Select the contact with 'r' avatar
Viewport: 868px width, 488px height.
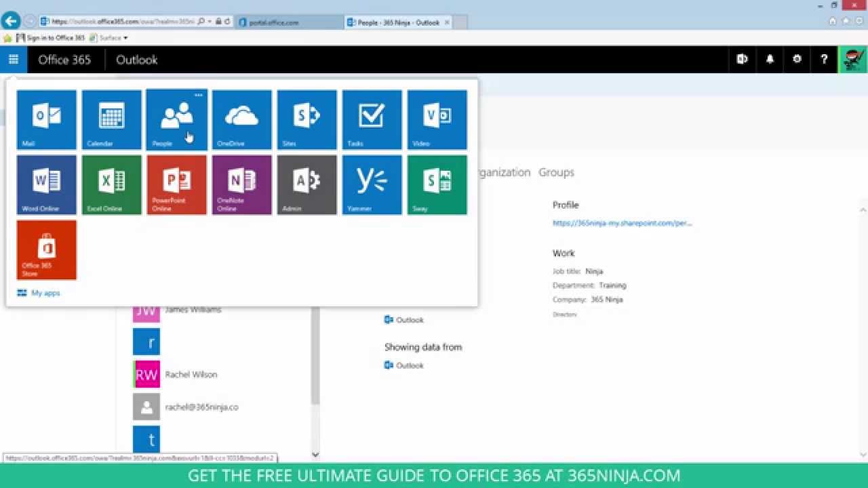(146, 342)
